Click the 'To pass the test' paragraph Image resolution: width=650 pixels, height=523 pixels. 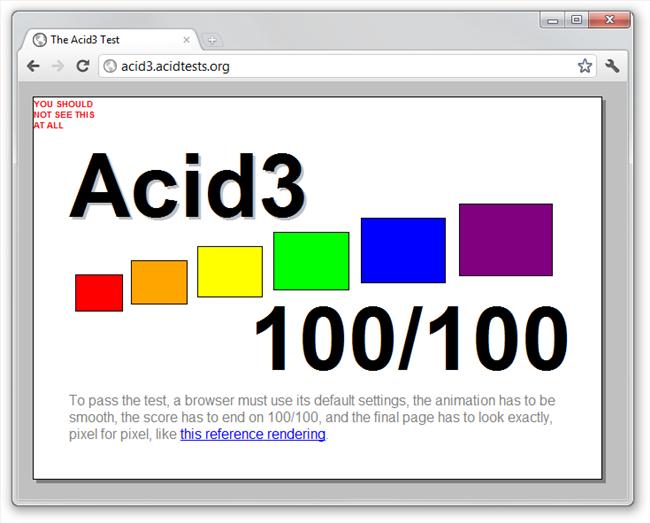coord(312,417)
